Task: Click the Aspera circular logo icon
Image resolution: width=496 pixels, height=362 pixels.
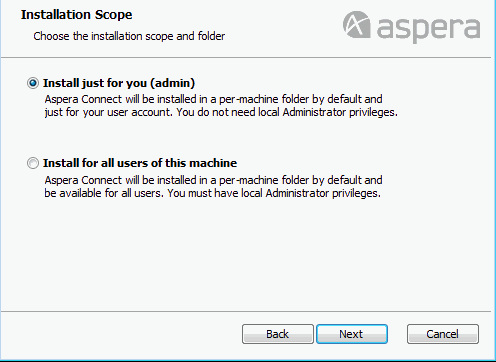Action: click(x=357, y=25)
